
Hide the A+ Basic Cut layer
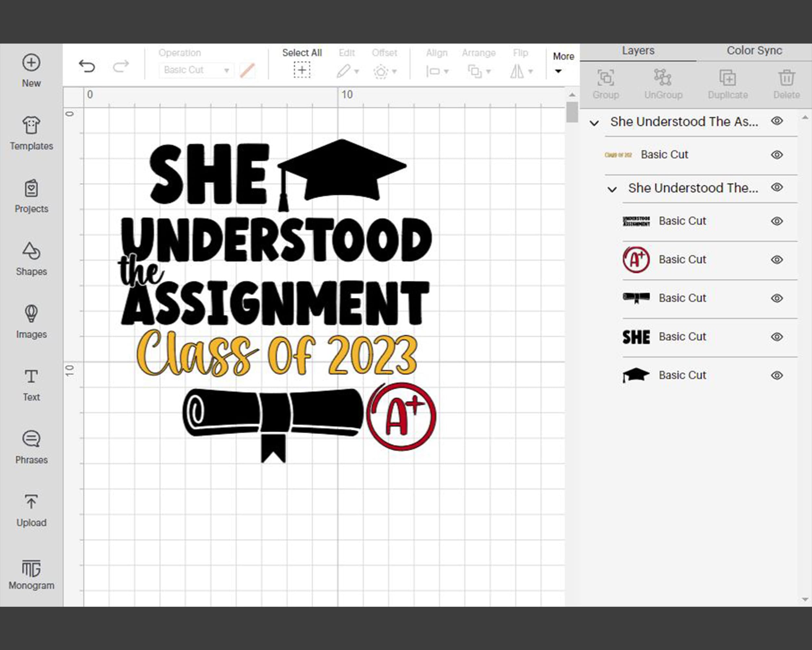[777, 259]
